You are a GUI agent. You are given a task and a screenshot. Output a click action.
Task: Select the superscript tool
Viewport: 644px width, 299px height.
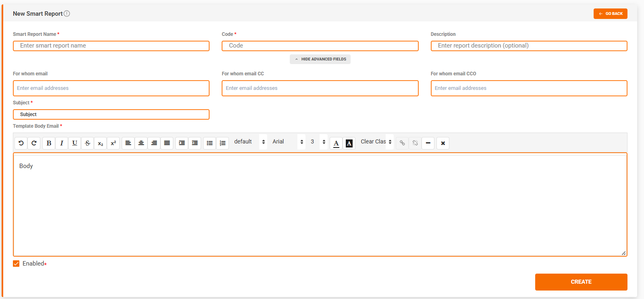click(x=113, y=143)
